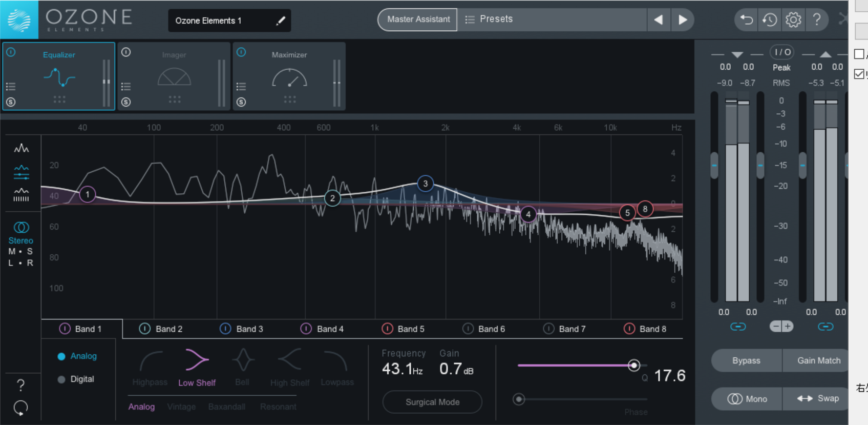Viewport: 868px width, 425px height.
Task: Open help question mark in header
Action: click(817, 20)
